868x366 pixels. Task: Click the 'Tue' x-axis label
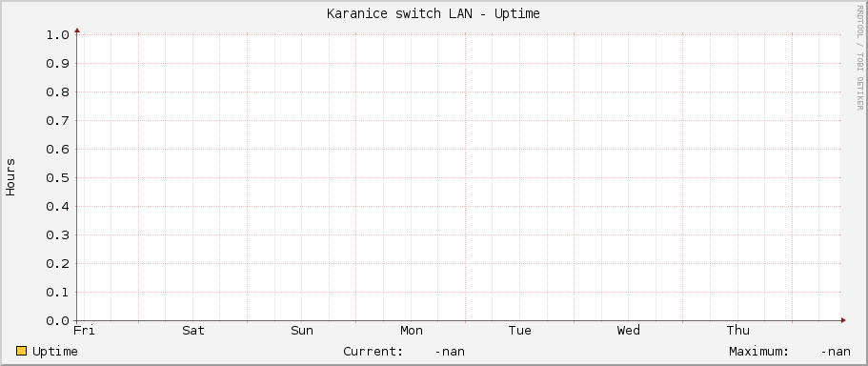pyautogui.click(x=520, y=331)
